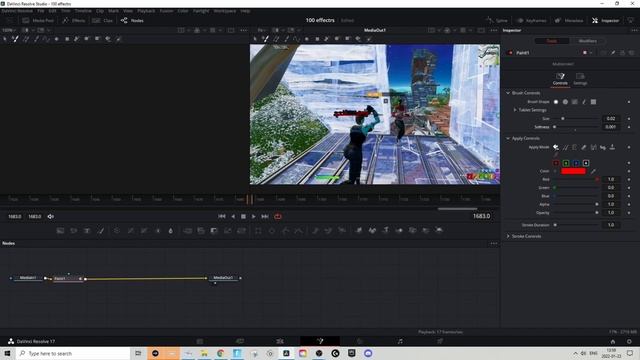
Task: Select the MediaOut1 node
Action: click(x=223, y=278)
